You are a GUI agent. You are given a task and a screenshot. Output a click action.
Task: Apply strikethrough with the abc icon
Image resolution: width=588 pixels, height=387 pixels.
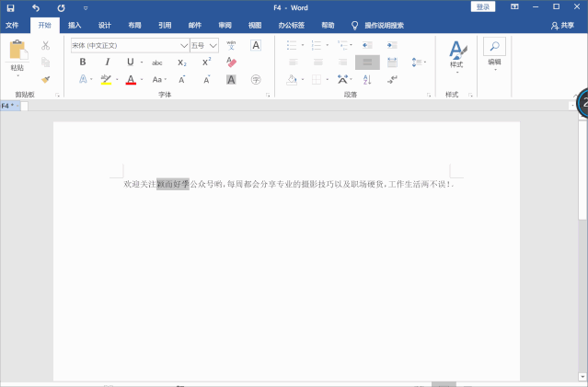[x=157, y=63]
